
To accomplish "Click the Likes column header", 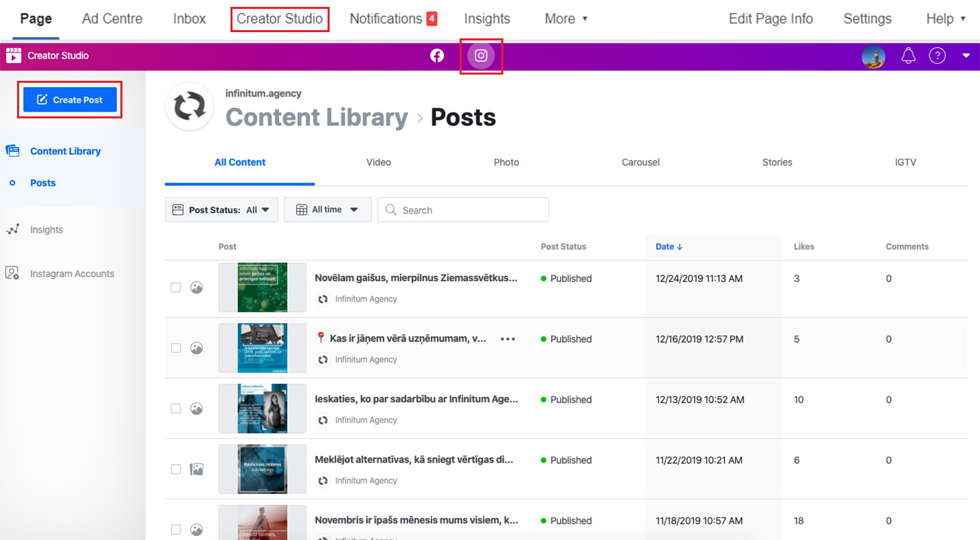I will click(x=804, y=246).
